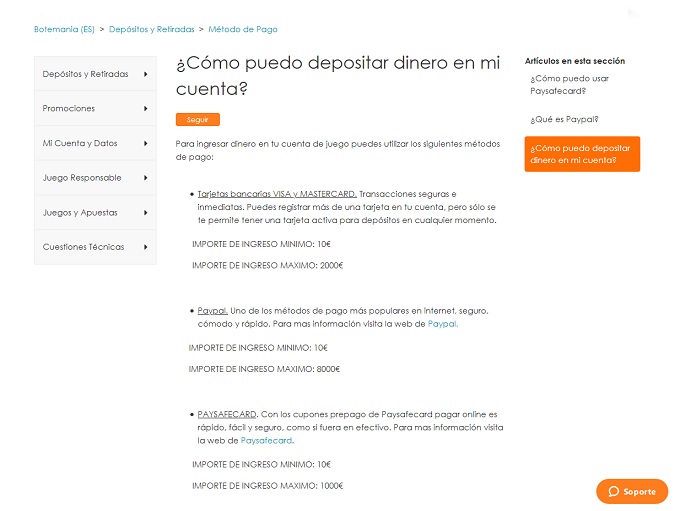Click Depósitos y Retiradas breadcrumb link
The width and height of the screenshot is (680, 511).
point(151,30)
